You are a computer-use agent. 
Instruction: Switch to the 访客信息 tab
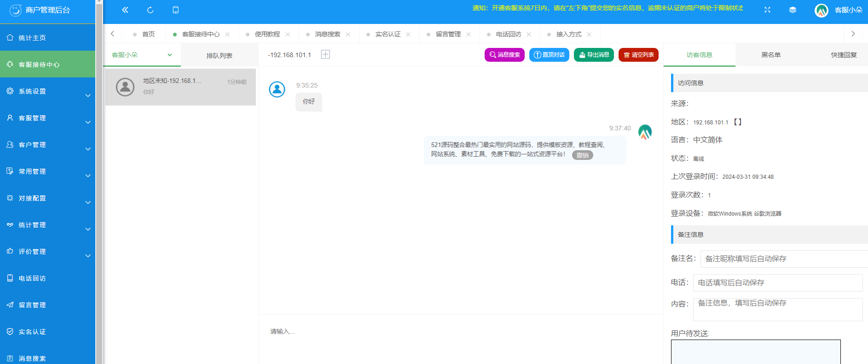699,55
